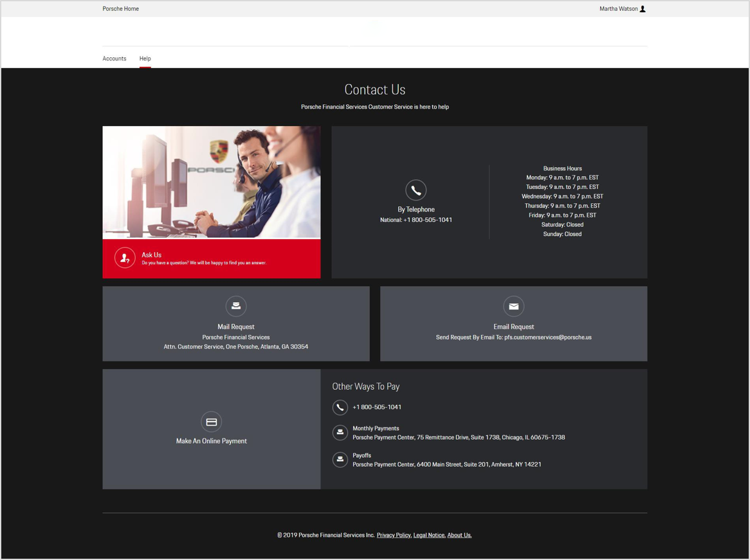This screenshot has width=750, height=560.
Task: Click the Monthly Payments mail icon
Action: (x=340, y=433)
